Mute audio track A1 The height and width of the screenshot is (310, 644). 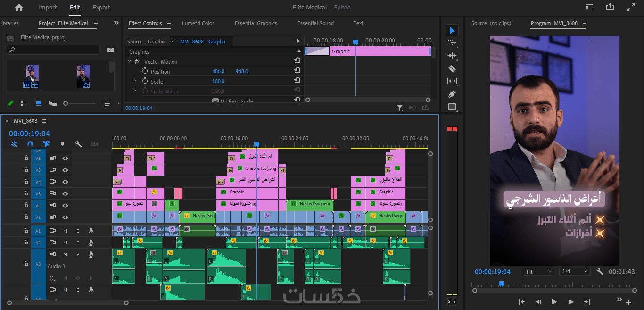click(66, 231)
